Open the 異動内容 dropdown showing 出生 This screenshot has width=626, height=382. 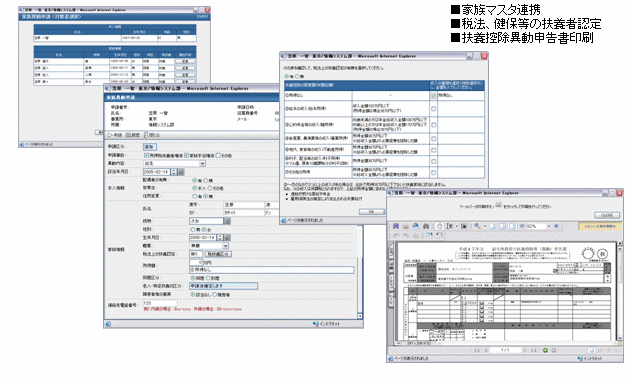click(202, 163)
